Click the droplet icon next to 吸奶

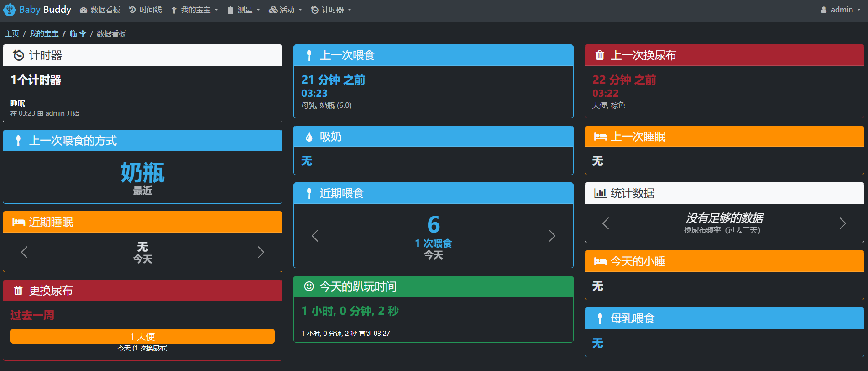pos(309,137)
